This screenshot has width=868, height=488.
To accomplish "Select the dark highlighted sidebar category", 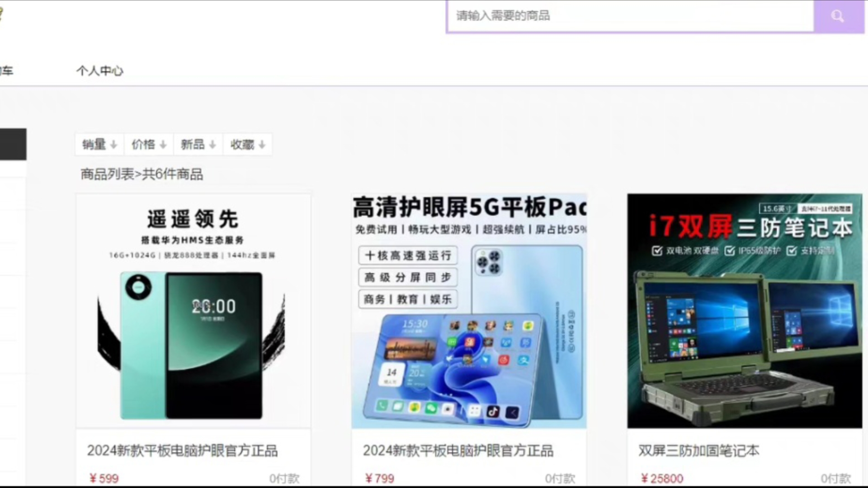I will [x=13, y=144].
